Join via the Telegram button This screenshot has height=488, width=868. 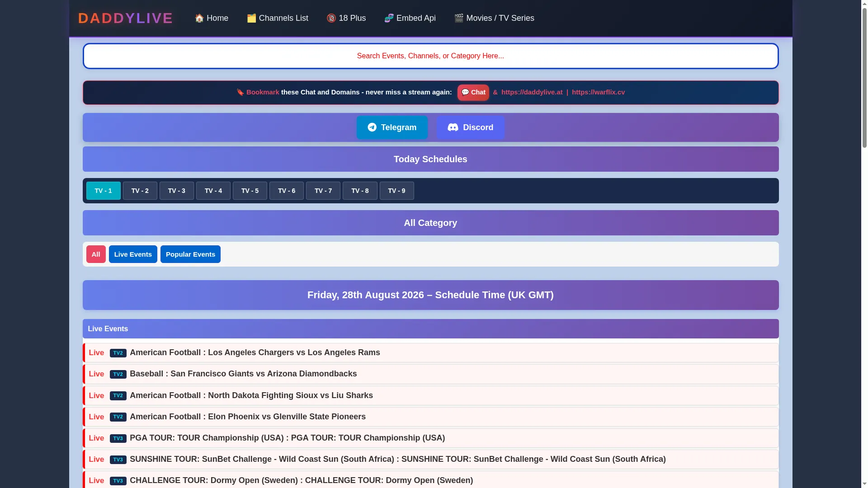point(392,127)
